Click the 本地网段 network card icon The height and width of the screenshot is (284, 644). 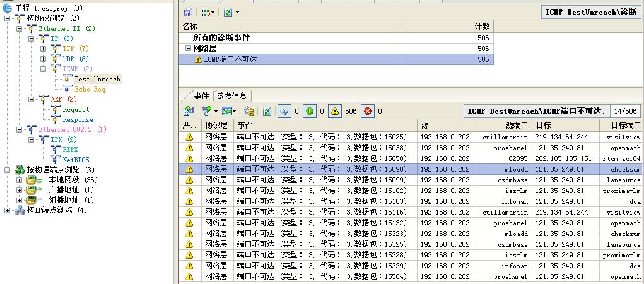(33, 180)
